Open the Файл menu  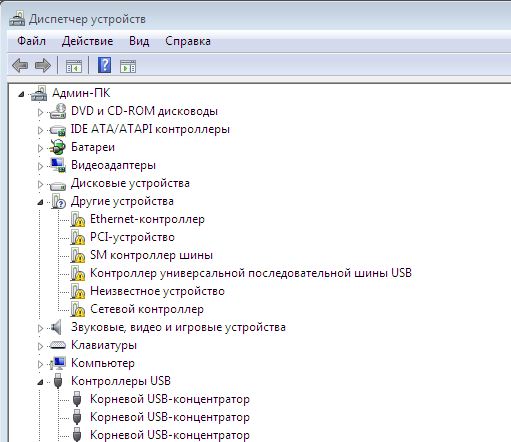click(31, 41)
